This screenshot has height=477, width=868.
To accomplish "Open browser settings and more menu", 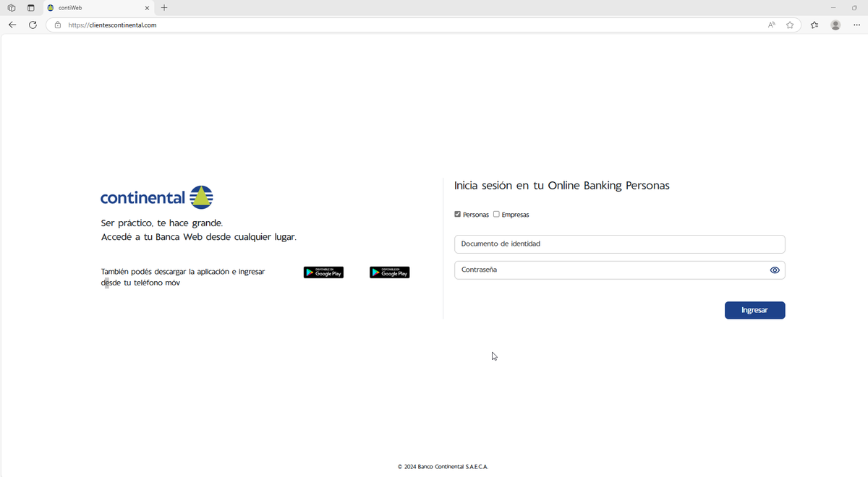I will point(856,25).
